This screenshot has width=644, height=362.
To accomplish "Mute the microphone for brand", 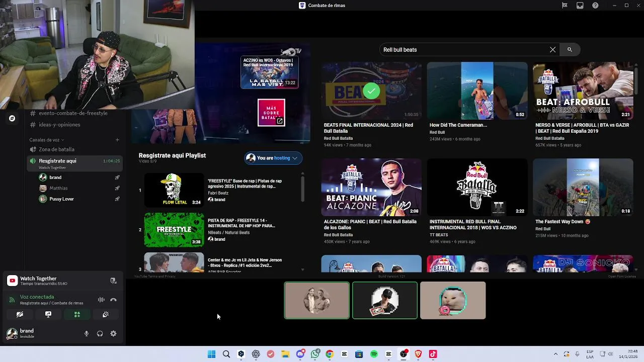I will 87,333.
